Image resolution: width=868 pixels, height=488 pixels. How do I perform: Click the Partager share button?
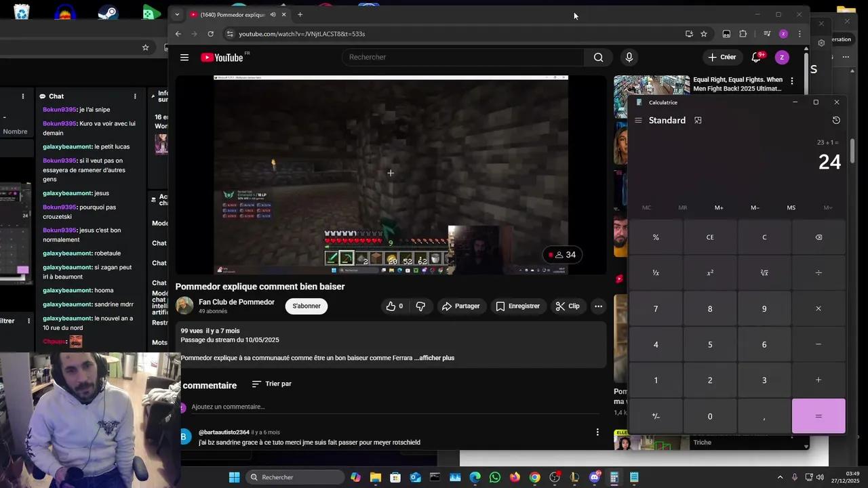(461, 306)
